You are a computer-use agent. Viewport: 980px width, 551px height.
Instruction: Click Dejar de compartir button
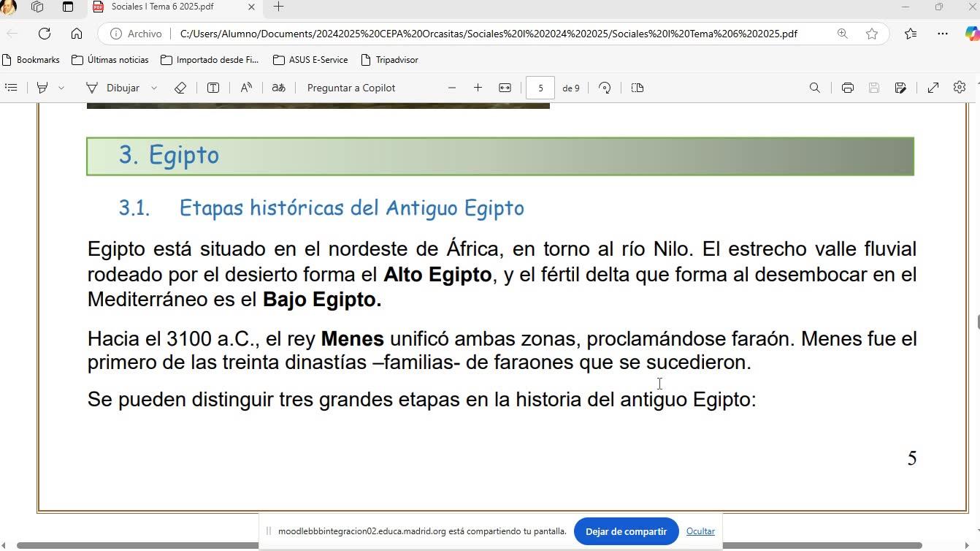pos(626,531)
